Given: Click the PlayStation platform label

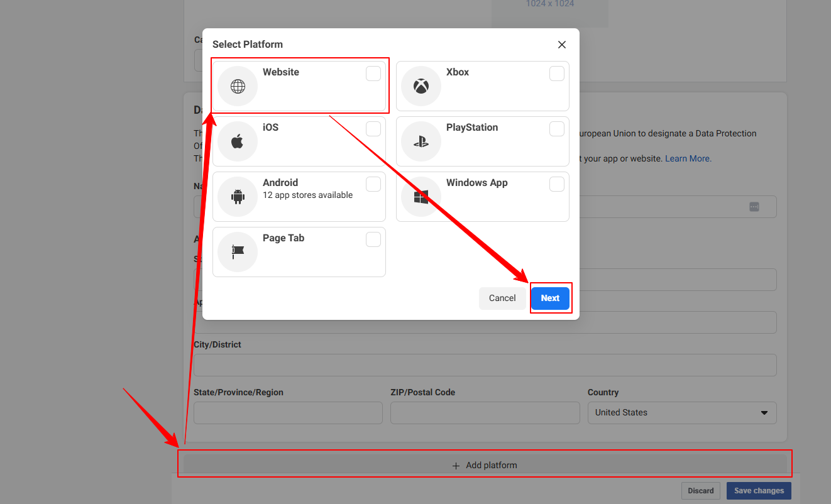Looking at the screenshot, I should (472, 128).
